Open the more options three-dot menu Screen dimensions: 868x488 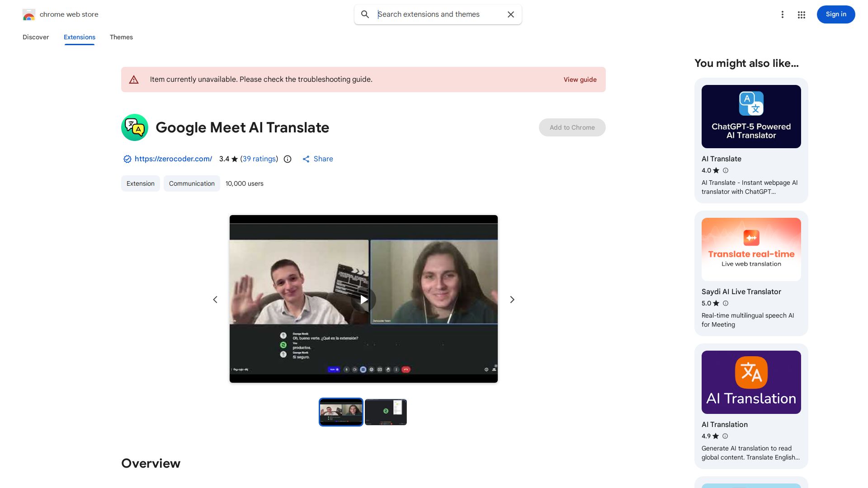pyautogui.click(x=783, y=14)
